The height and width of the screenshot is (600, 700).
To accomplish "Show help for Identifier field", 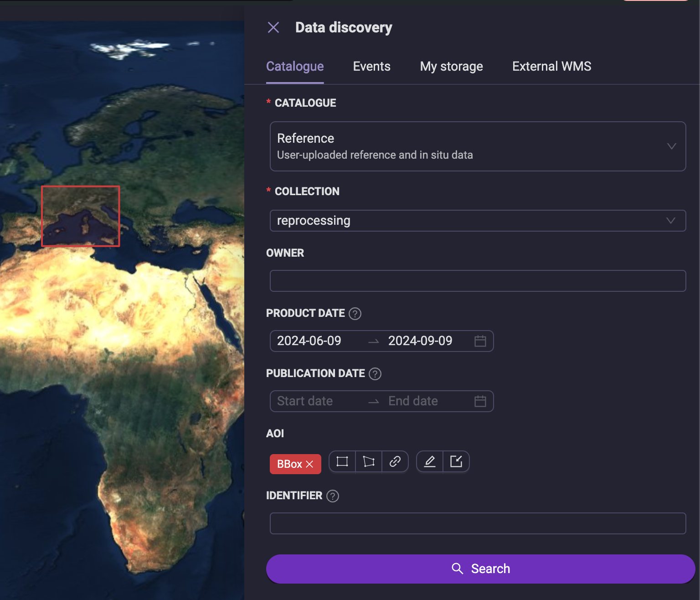I will pyautogui.click(x=333, y=496).
